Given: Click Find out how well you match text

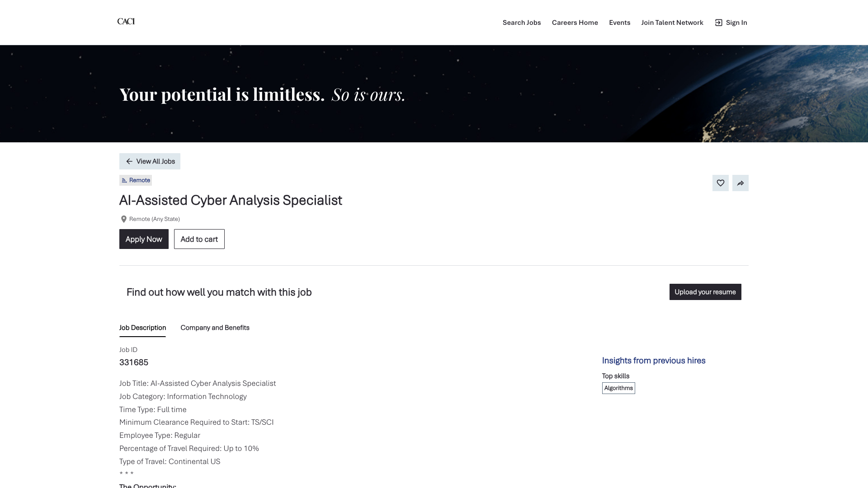Looking at the screenshot, I should pos(219,292).
